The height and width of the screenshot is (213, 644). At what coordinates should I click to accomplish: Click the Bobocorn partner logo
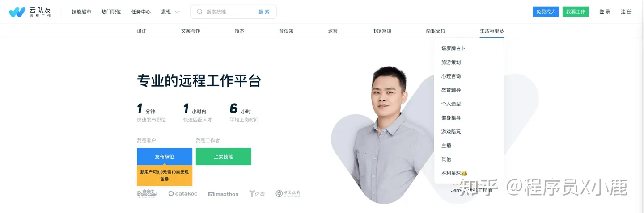tap(147, 193)
